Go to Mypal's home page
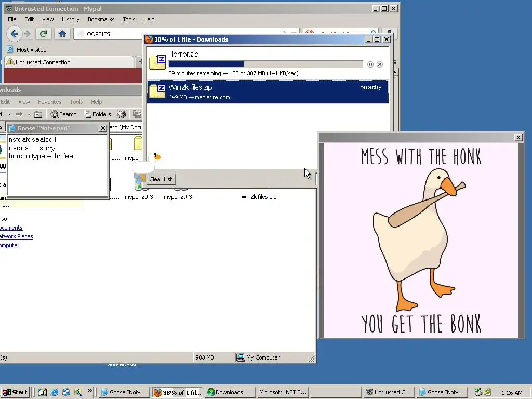Screen dimensions: 532x399 coord(62,34)
